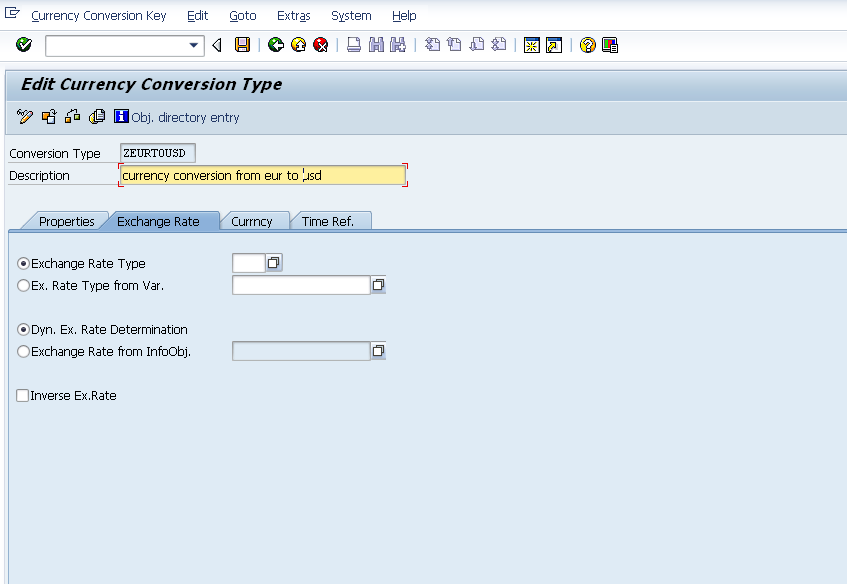Select the Exchange Rate tab
The image size is (847, 584).
point(158,221)
